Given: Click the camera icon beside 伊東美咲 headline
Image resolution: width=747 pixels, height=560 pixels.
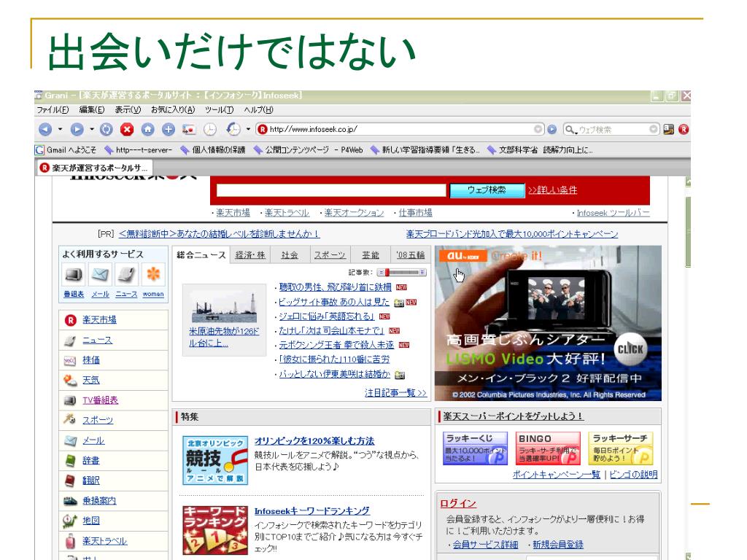Looking at the screenshot, I should point(400,375).
